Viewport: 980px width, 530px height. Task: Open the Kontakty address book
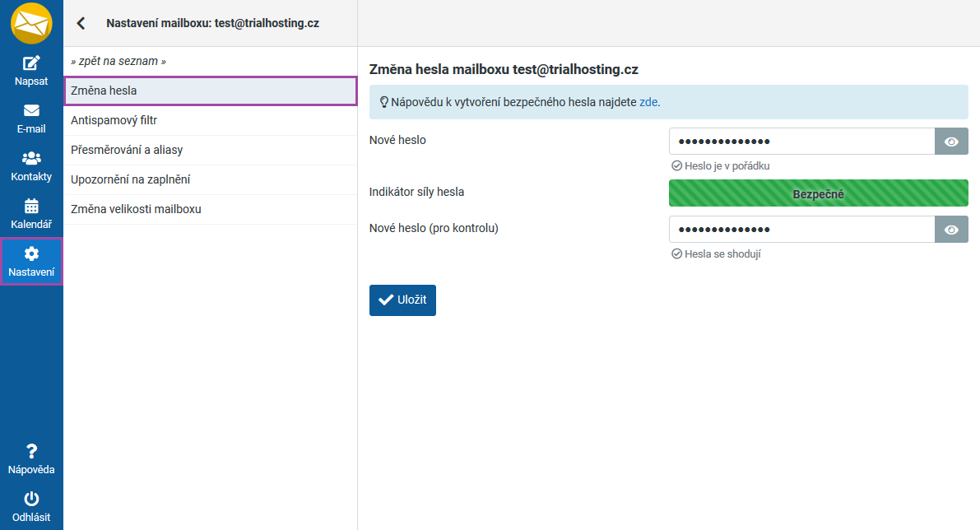pos(31,166)
